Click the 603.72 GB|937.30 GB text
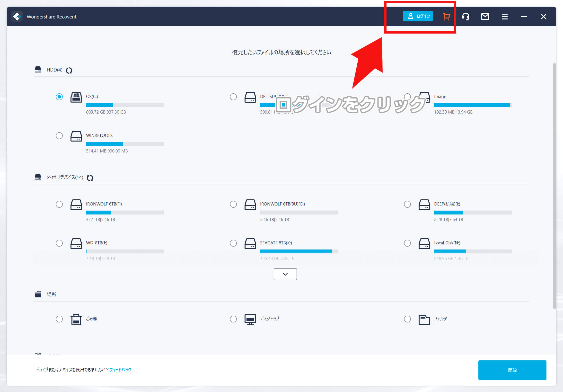This screenshot has width=563, height=392. click(106, 112)
